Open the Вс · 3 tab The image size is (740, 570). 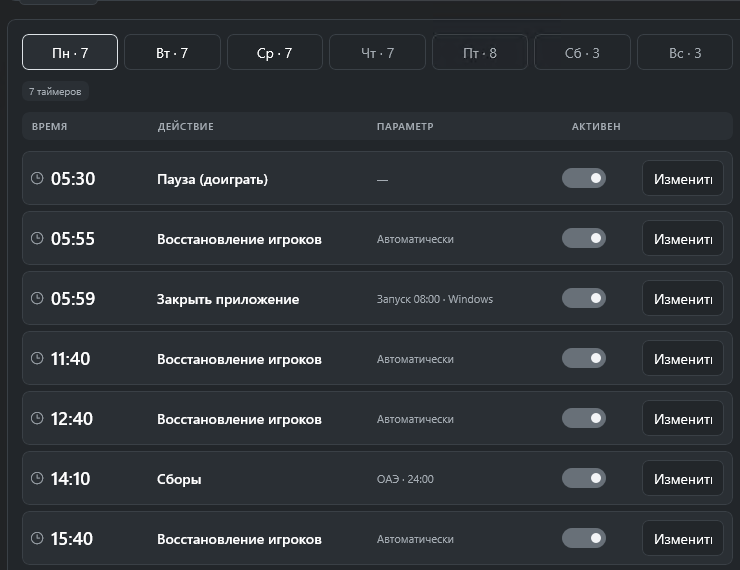coord(685,52)
